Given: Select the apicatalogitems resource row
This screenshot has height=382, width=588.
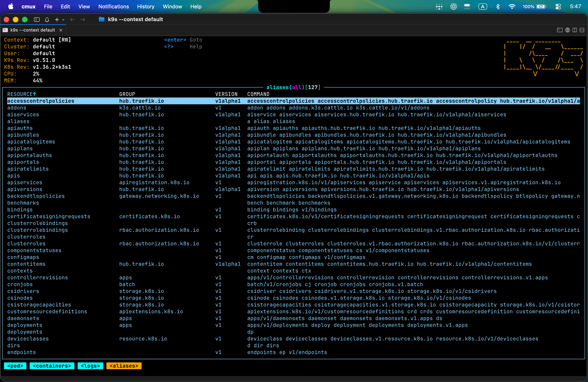Looking at the screenshot, I should 294,142.
